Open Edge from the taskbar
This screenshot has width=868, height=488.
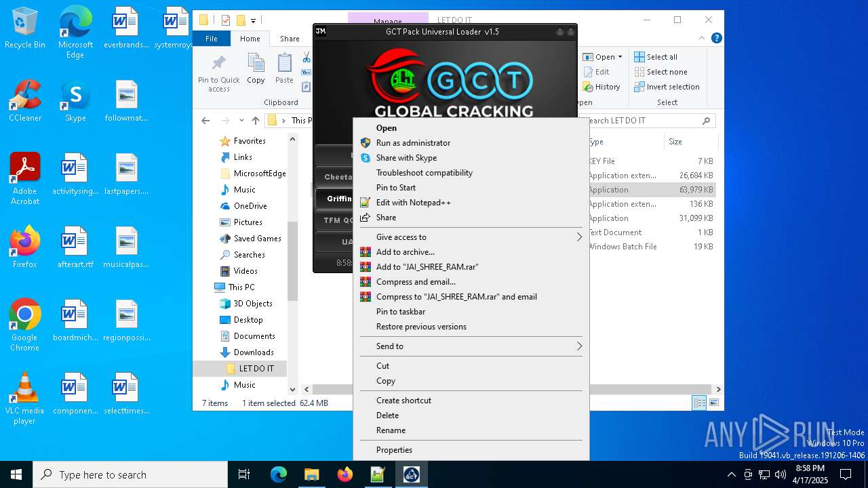pos(279,474)
